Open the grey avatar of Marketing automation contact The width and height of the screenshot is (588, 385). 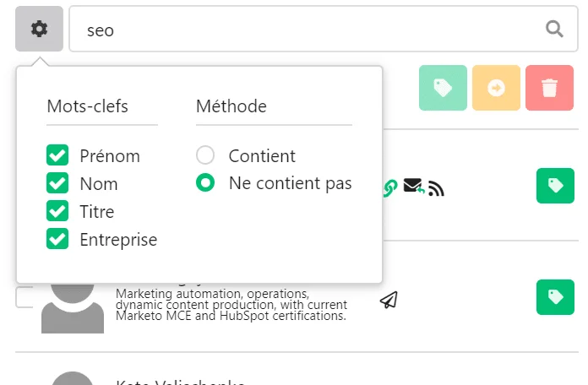(73, 308)
